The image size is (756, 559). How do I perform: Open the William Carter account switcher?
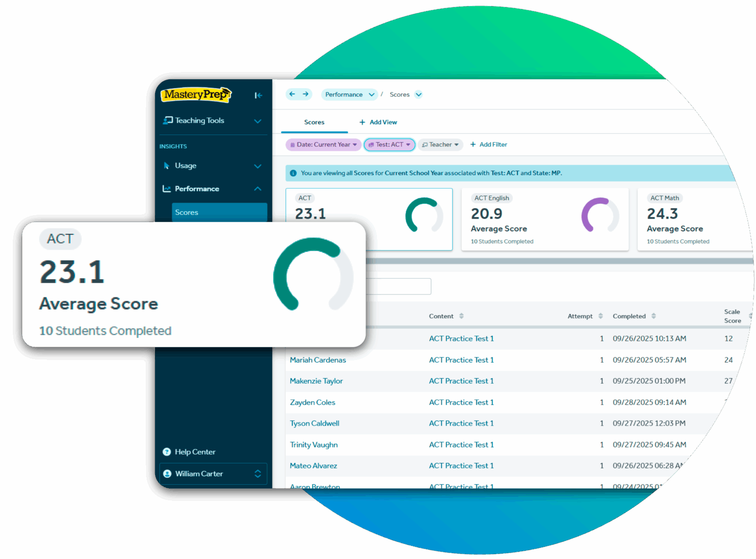[x=213, y=473]
